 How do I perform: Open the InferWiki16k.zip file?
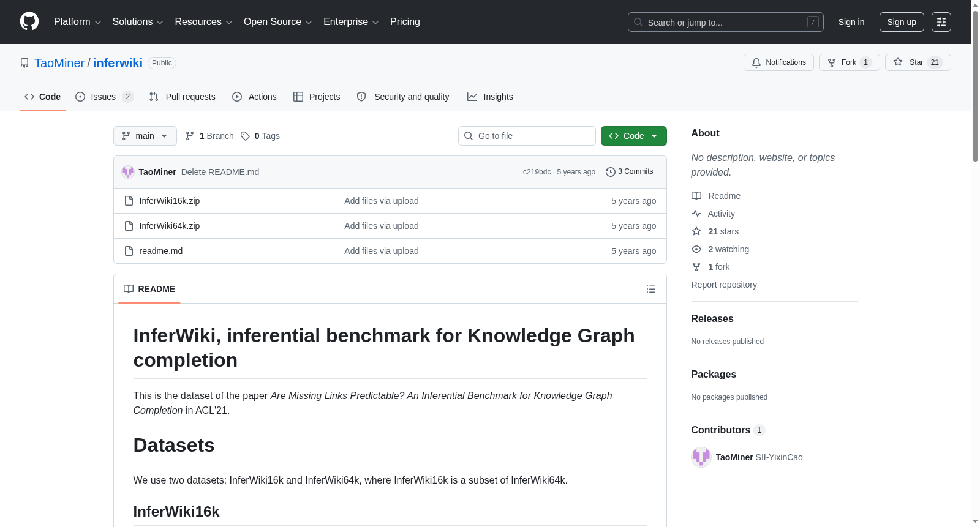tap(170, 201)
